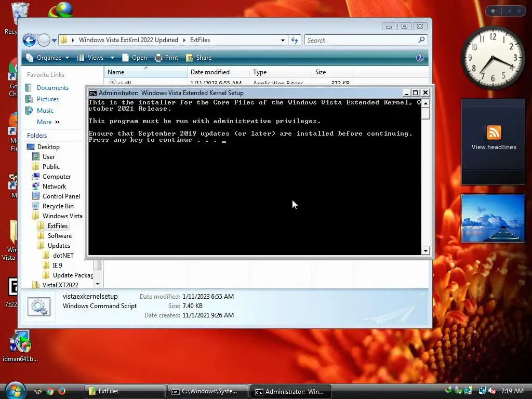Select Network in the folder tree
Screen dimensions: 532x399
pos(54,187)
